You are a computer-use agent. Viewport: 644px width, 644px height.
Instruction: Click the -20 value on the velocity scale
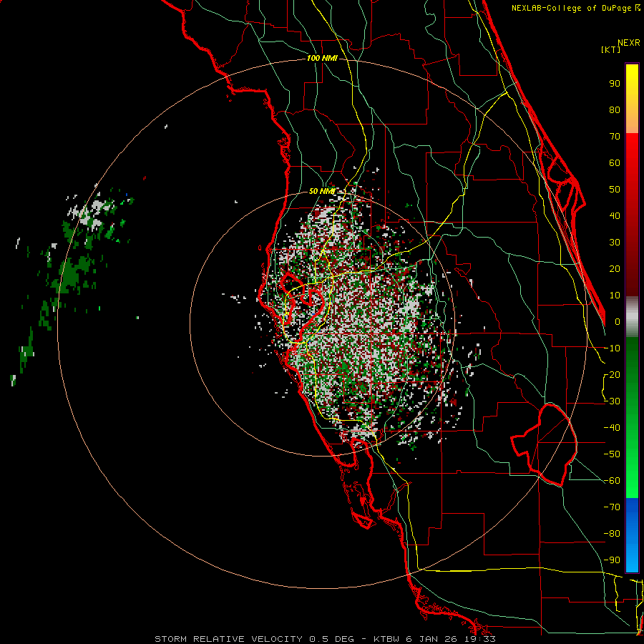(612, 375)
